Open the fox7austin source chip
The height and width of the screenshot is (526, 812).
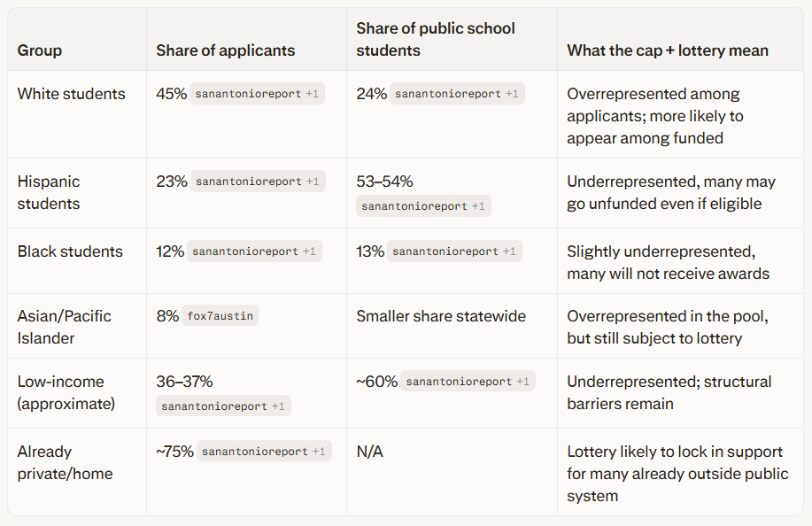220,316
